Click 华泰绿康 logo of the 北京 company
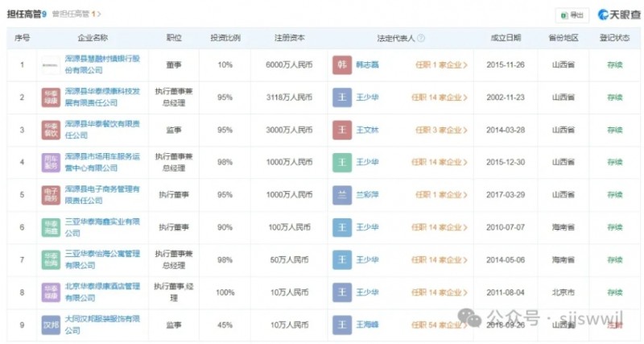Screen dimensions: 644x344 tap(51, 292)
